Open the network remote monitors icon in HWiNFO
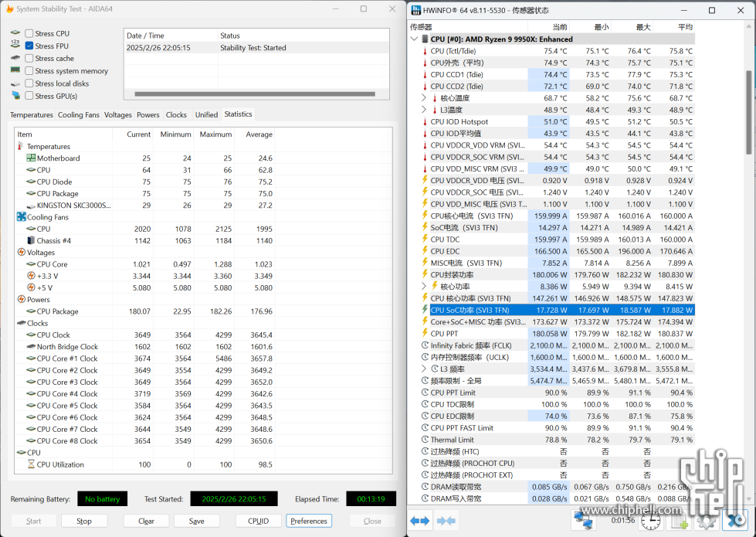756x537 pixels. coord(583,521)
